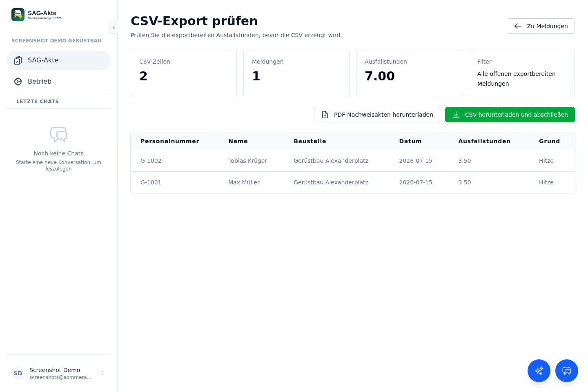Expand the Screenshot Demo account menu
Image resolution: width=588 pixels, height=392 pixels.
point(58,373)
